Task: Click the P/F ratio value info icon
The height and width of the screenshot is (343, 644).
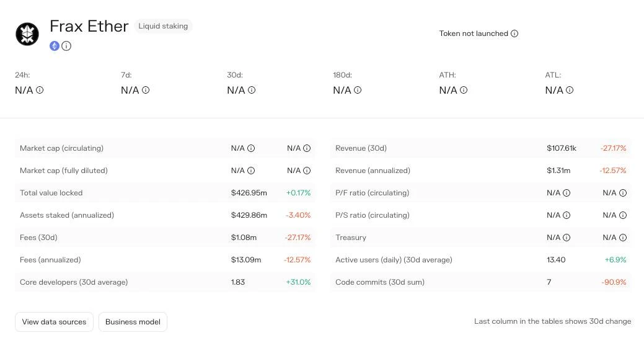Action: click(567, 193)
